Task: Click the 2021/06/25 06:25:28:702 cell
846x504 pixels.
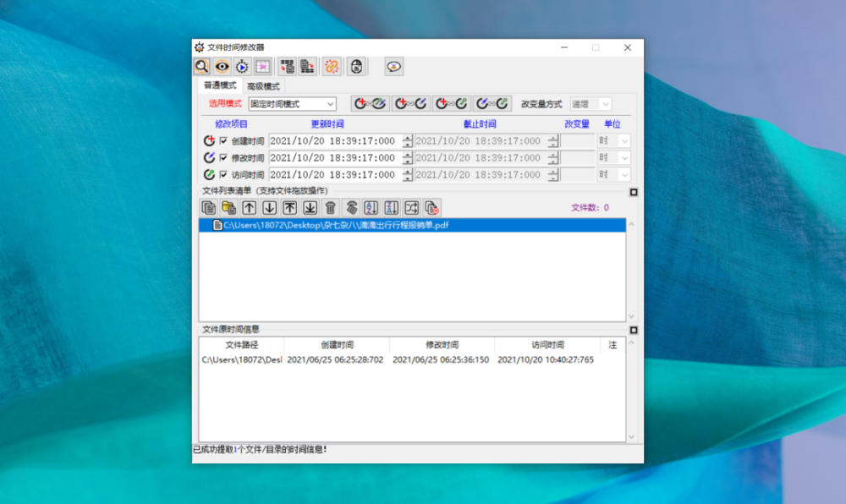Action: click(335, 359)
